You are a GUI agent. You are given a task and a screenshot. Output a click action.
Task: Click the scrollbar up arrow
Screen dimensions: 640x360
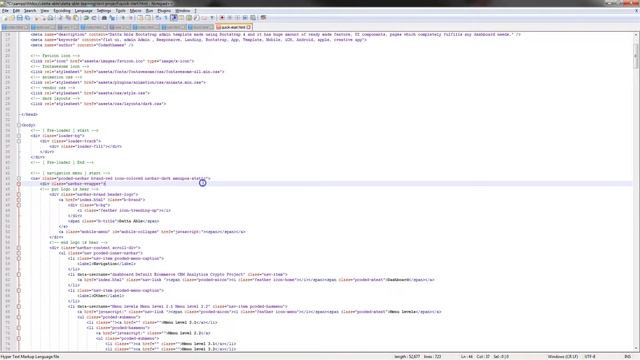click(636, 35)
